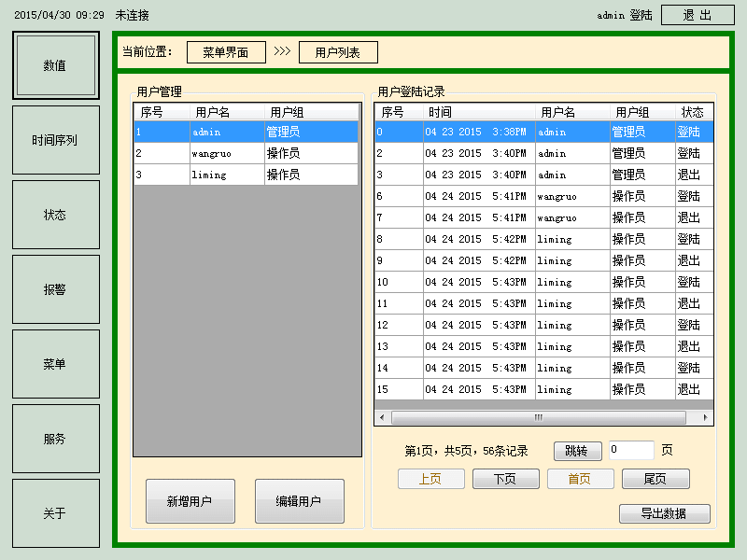747x560 pixels.
Task: Select user wangruo in user list
Action: tap(246, 153)
